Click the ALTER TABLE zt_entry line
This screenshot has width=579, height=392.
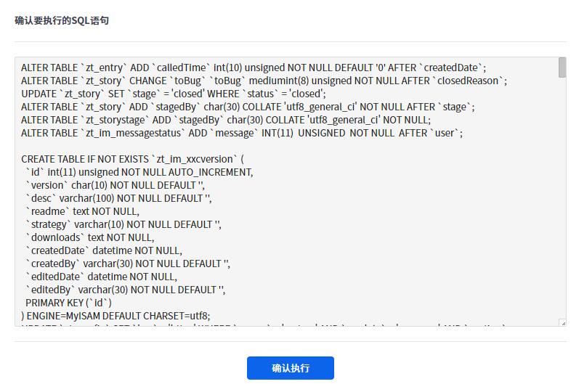(254, 68)
